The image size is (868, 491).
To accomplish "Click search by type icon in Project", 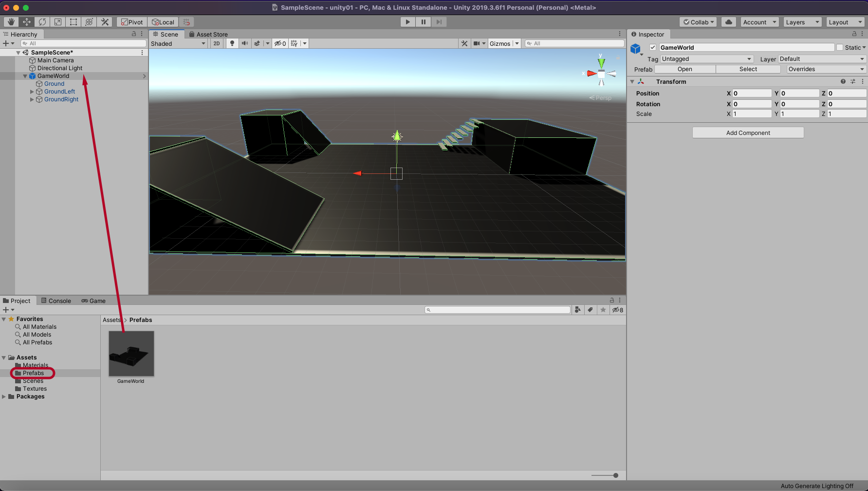I will click(x=578, y=310).
